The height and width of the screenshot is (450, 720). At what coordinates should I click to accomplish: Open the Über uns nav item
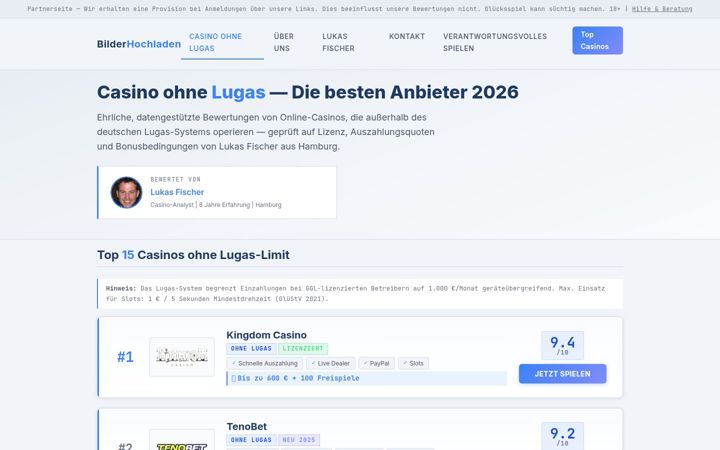click(x=284, y=42)
